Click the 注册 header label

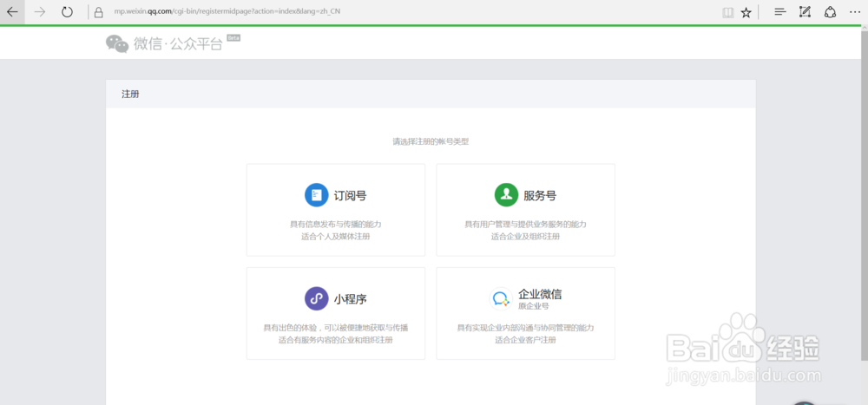tap(130, 94)
